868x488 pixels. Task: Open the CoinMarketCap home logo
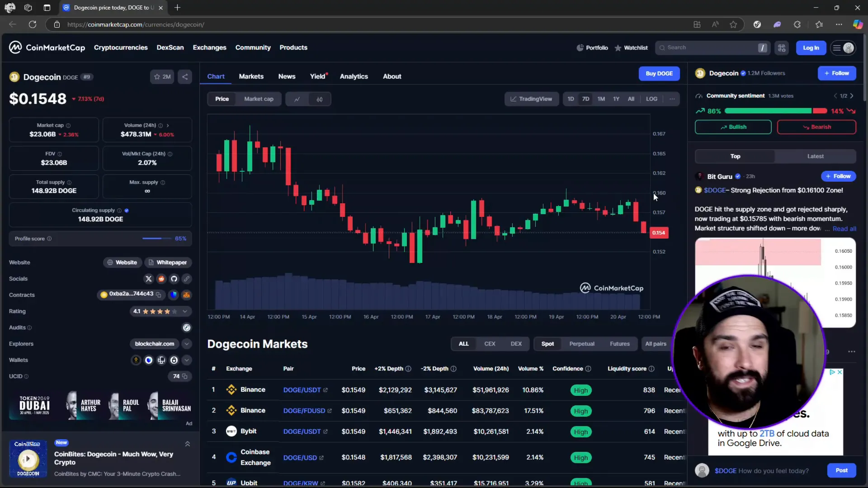click(47, 47)
